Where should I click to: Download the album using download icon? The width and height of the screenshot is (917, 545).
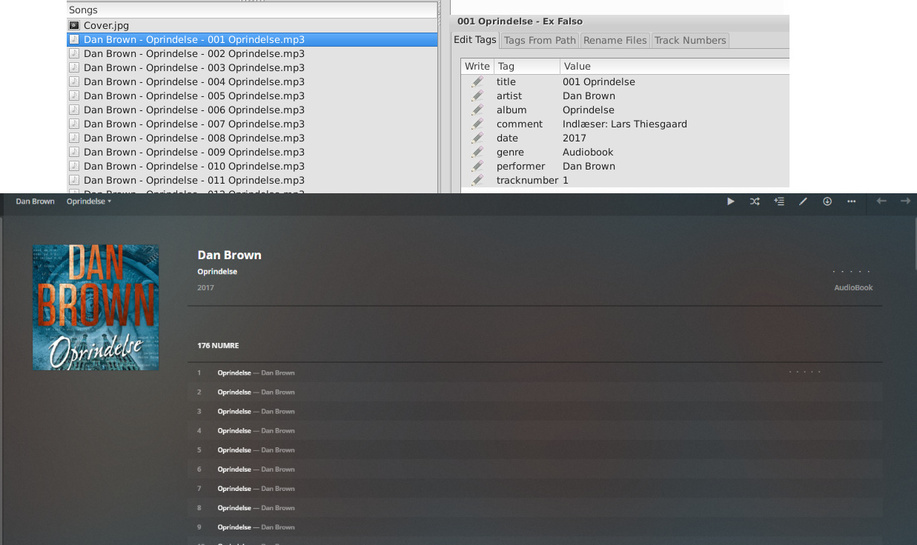(827, 201)
